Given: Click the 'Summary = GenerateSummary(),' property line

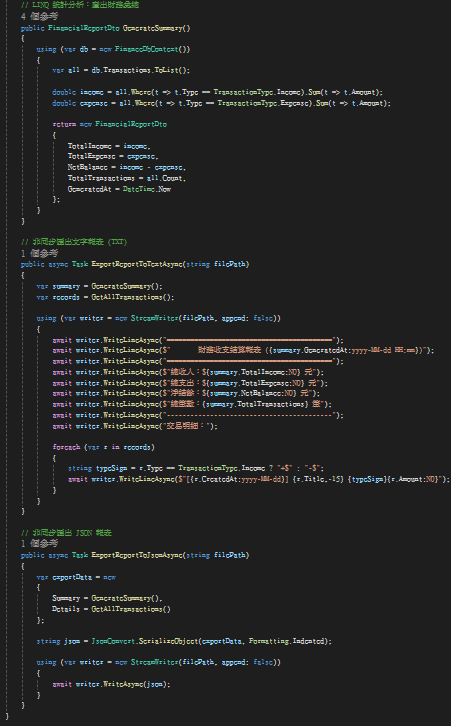Looking at the screenshot, I should coord(107,599).
